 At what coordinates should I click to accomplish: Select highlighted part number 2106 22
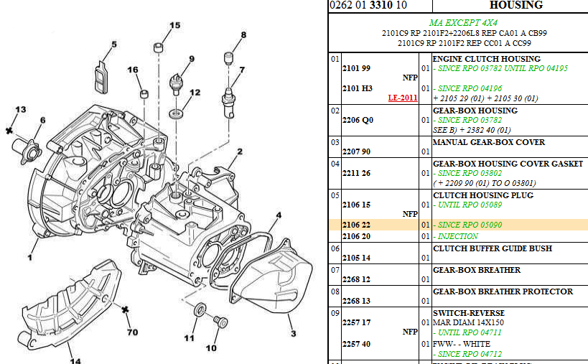click(357, 225)
